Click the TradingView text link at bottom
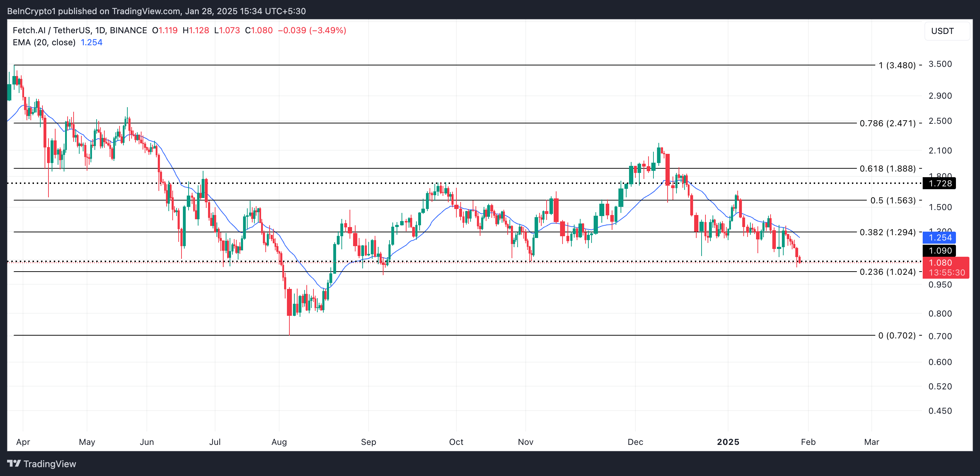 pyautogui.click(x=50, y=464)
